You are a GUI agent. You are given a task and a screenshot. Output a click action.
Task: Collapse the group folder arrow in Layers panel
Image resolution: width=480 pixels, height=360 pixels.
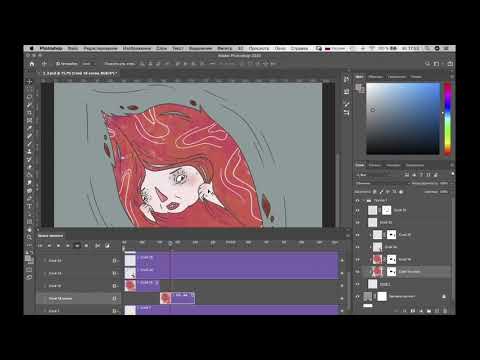[363, 201]
